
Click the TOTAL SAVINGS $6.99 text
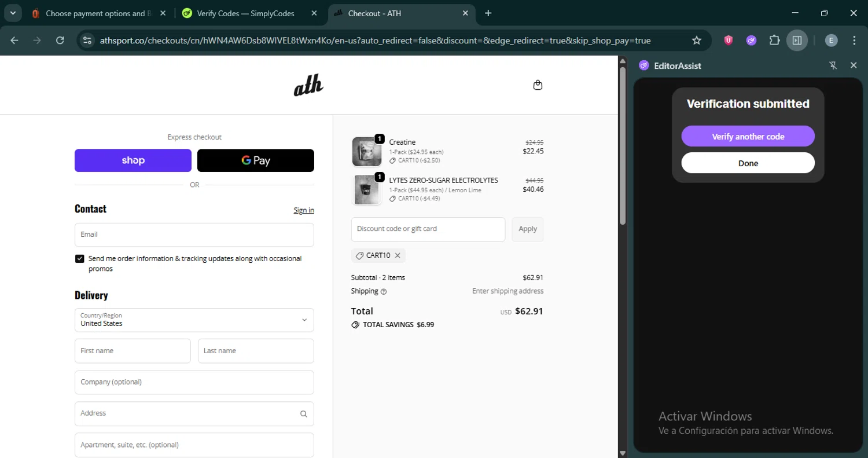click(x=398, y=325)
